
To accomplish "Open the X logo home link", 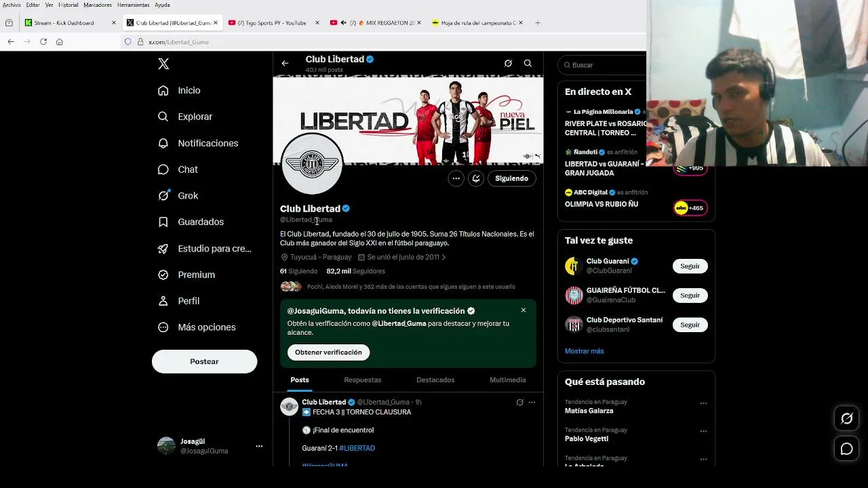I will (x=163, y=64).
